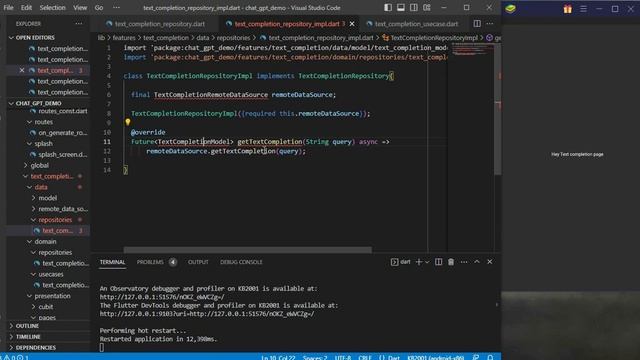Open the Edit menu
The height and width of the screenshot is (360, 640).
[x=26, y=8]
